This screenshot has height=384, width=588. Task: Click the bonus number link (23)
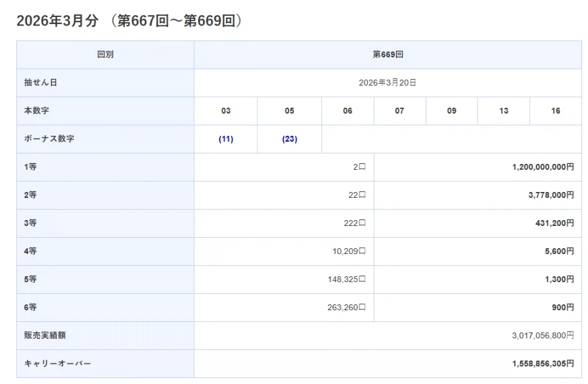[x=289, y=138]
